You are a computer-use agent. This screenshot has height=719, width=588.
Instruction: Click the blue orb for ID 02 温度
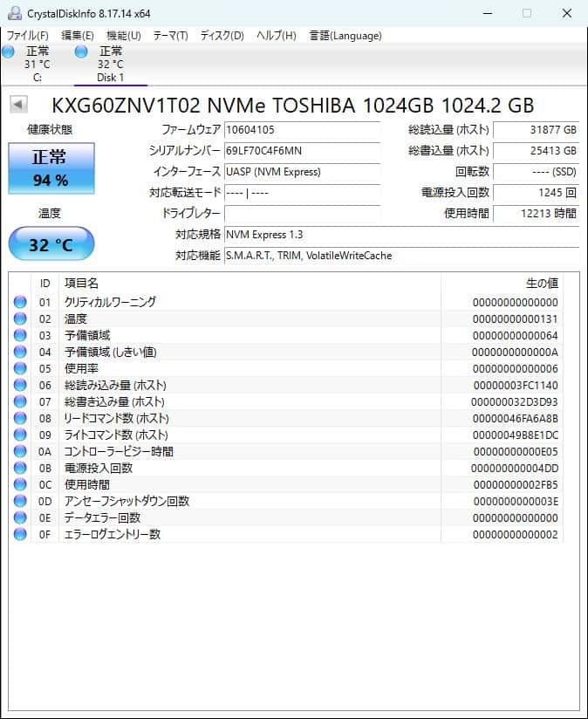[x=20, y=318]
